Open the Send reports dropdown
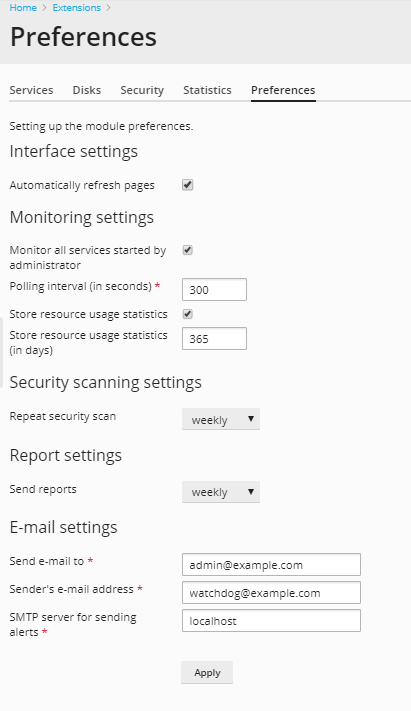This screenshot has height=711, width=411. click(221, 492)
